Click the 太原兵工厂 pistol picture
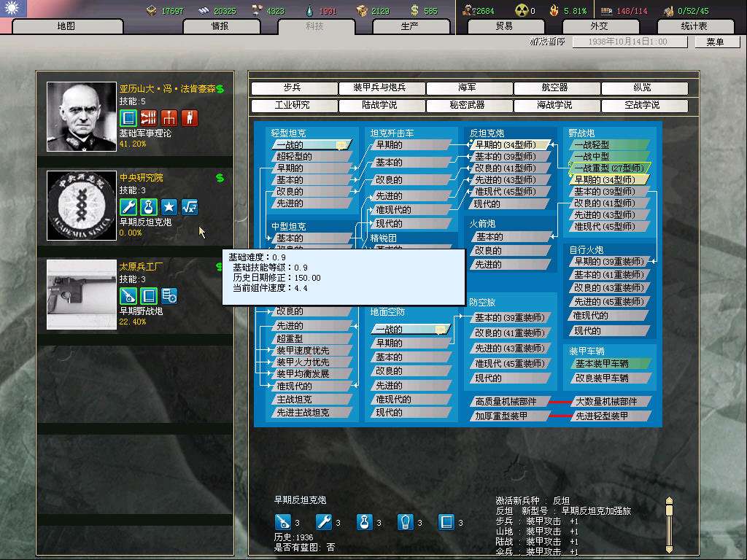Image resolution: width=747 pixels, height=560 pixels. [82, 295]
